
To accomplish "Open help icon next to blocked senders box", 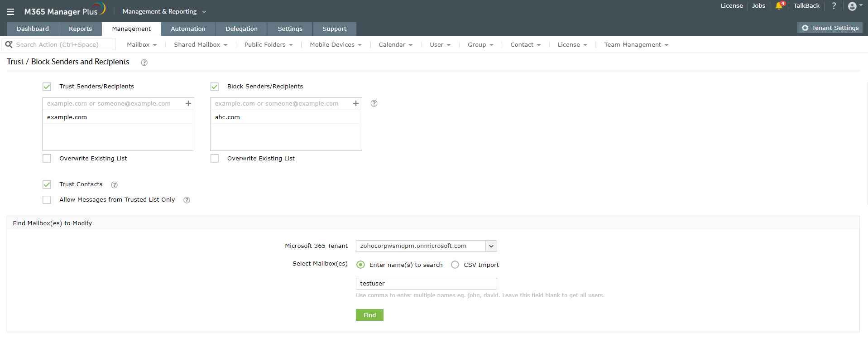I will point(374,103).
